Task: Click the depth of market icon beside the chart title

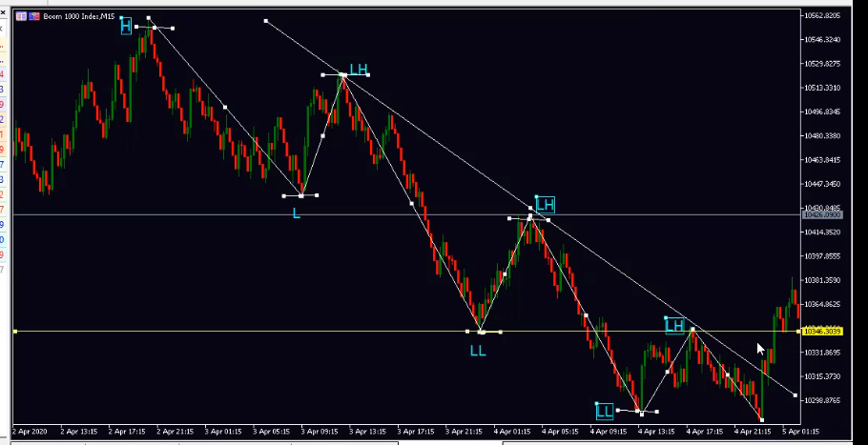Action: point(35,17)
